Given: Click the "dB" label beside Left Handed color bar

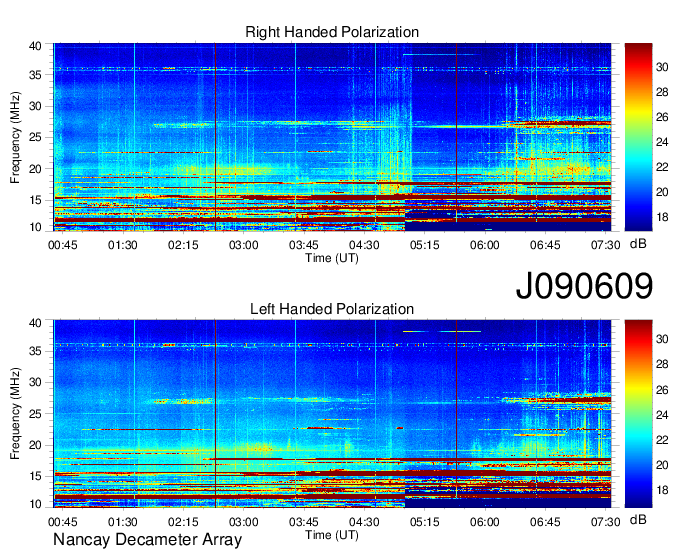Looking at the screenshot, I should (638, 519).
